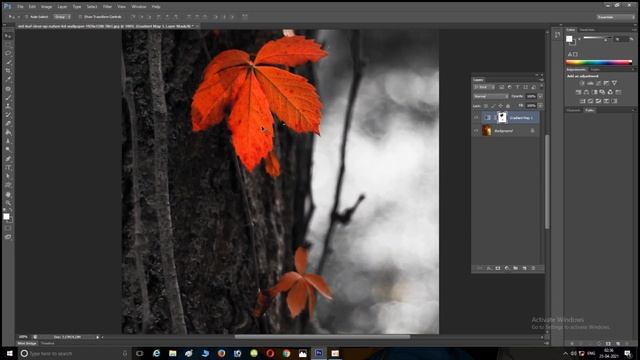This screenshot has width=640, height=360.
Task: Select the Horizontal Type tool
Action: click(x=8, y=167)
